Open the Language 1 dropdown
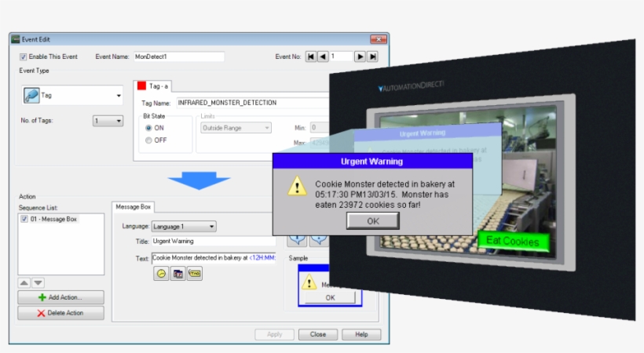Screen dimensions: 644x353 tap(184, 227)
